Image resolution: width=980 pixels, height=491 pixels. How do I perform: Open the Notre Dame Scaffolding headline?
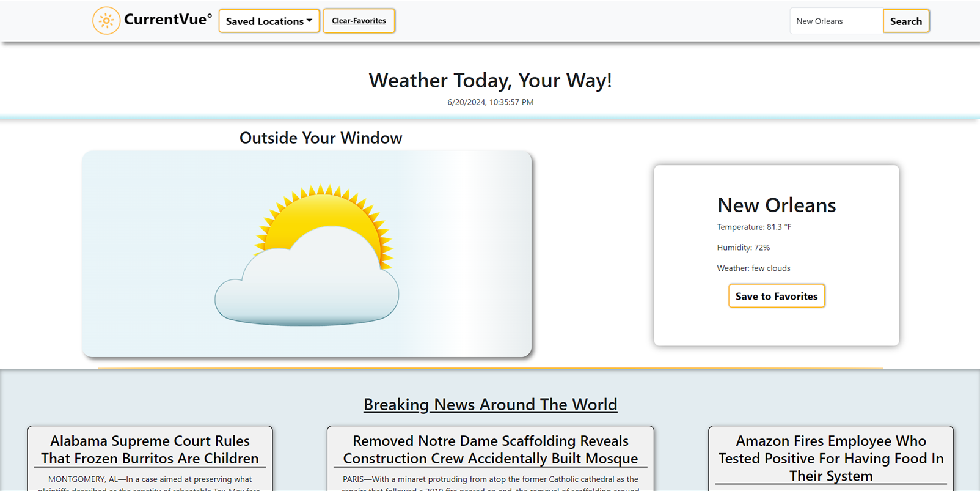[x=490, y=449]
